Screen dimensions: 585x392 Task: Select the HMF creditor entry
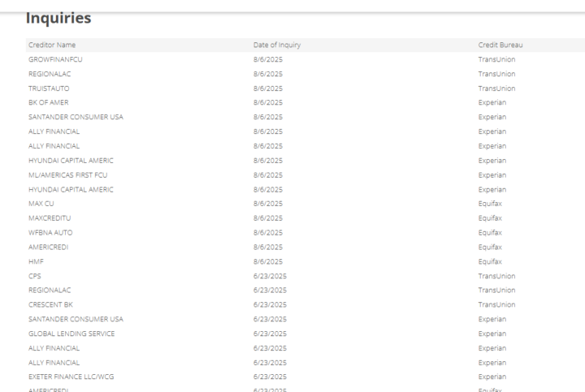tap(36, 261)
